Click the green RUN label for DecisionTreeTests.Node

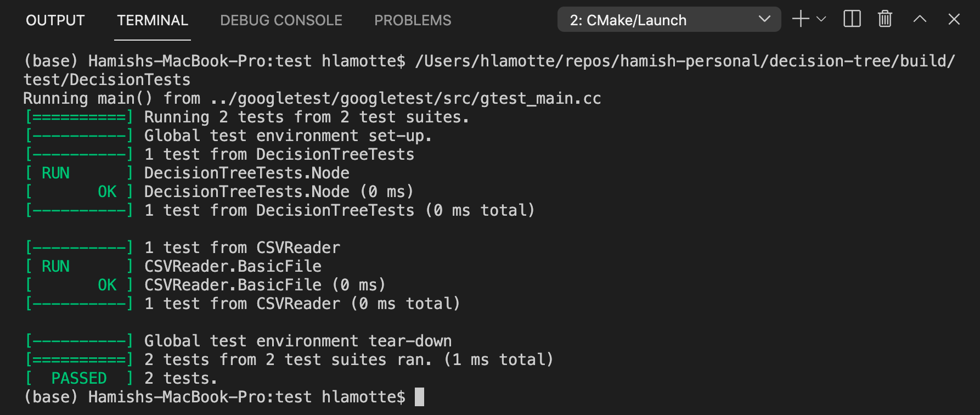point(55,173)
